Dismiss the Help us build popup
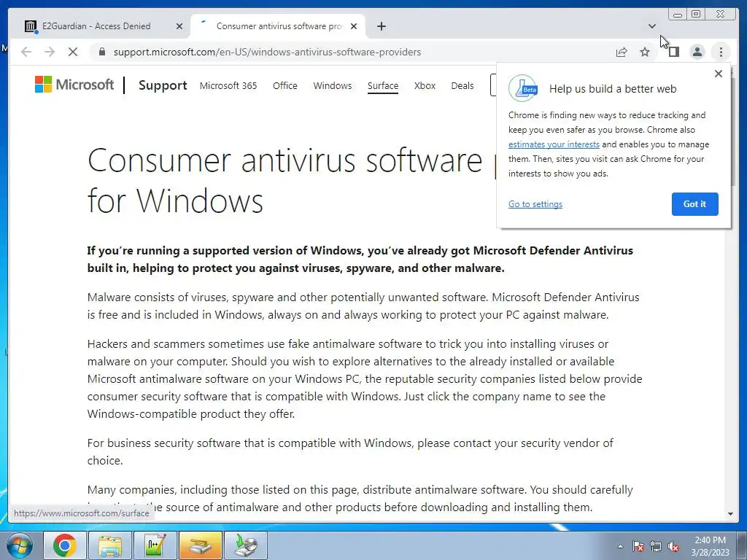The width and height of the screenshot is (747, 560). (x=719, y=74)
